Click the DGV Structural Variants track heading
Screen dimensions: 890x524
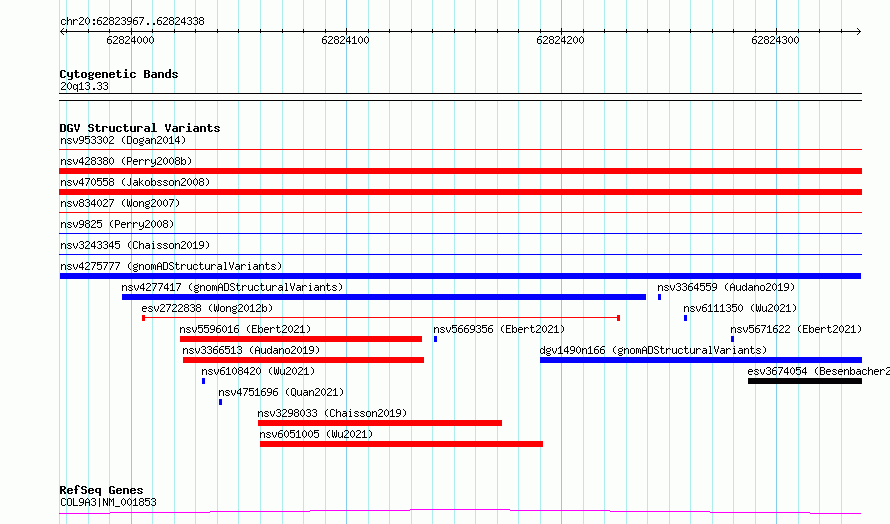click(140, 128)
